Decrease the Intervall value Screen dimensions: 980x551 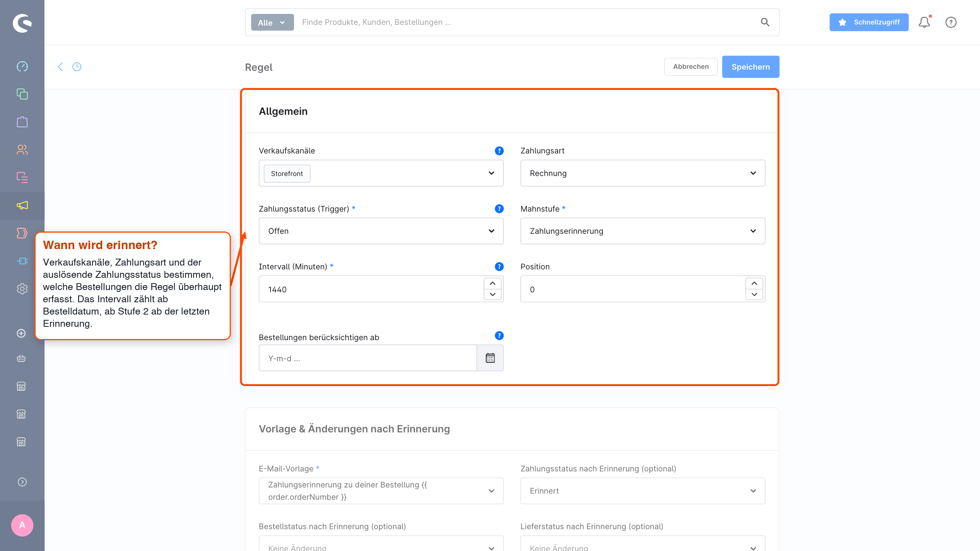tap(493, 294)
